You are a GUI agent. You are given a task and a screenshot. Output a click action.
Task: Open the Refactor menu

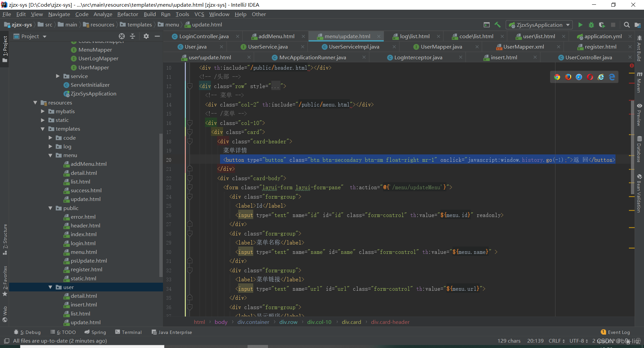tap(127, 14)
